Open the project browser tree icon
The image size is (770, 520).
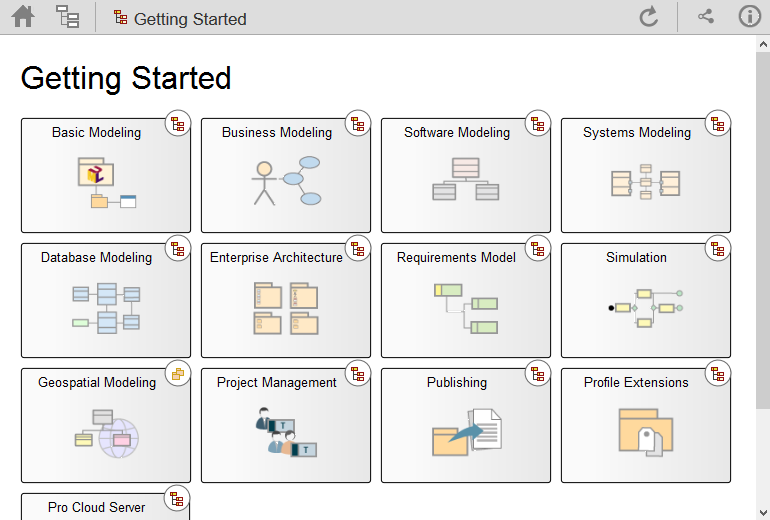68,17
